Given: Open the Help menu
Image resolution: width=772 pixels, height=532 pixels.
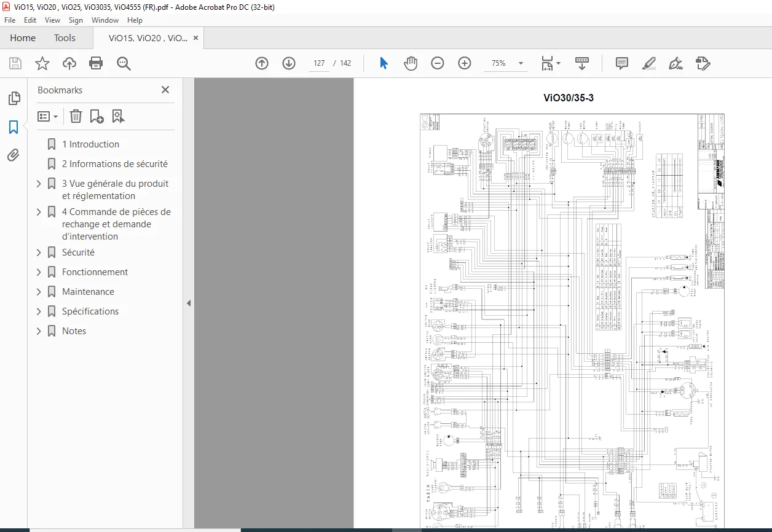Looking at the screenshot, I should [x=135, y=20].
